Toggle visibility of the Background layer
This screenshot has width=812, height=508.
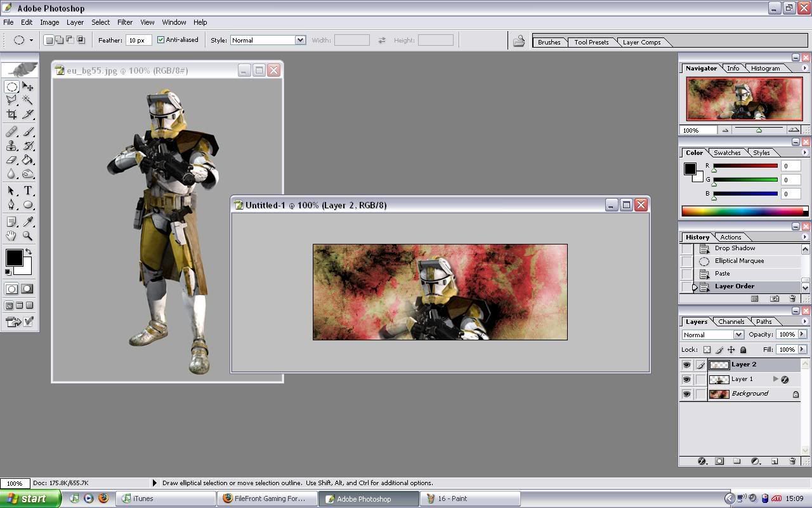click(x=686, y=394)
